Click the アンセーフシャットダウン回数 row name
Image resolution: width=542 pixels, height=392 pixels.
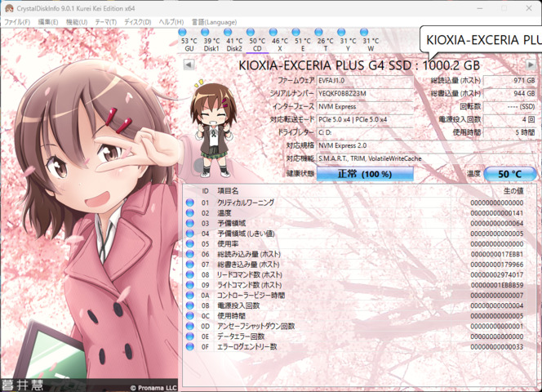click(255, 326)
